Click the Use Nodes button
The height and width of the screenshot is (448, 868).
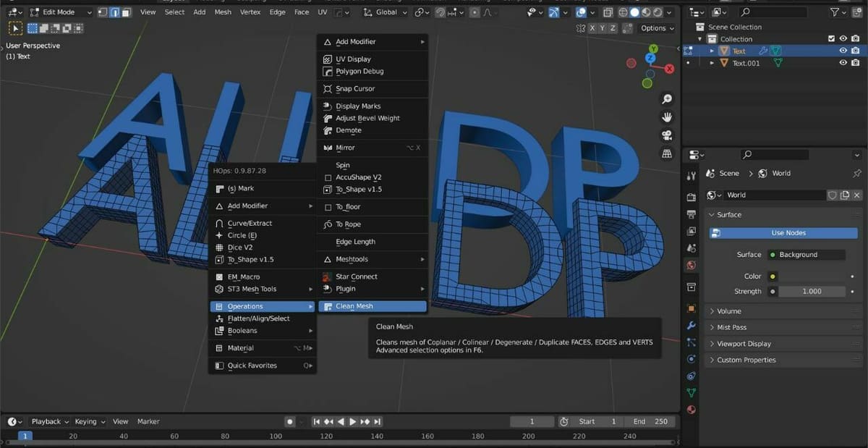(x=783, y=233)
